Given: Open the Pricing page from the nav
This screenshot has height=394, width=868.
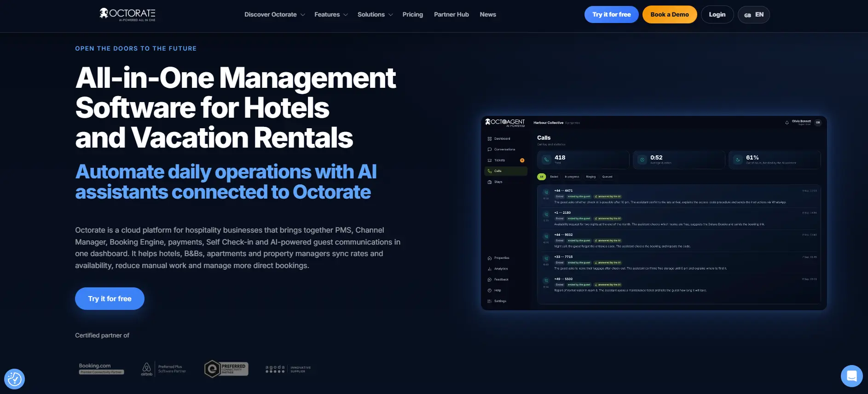Looking at the screenshot, I should (412, 15).
